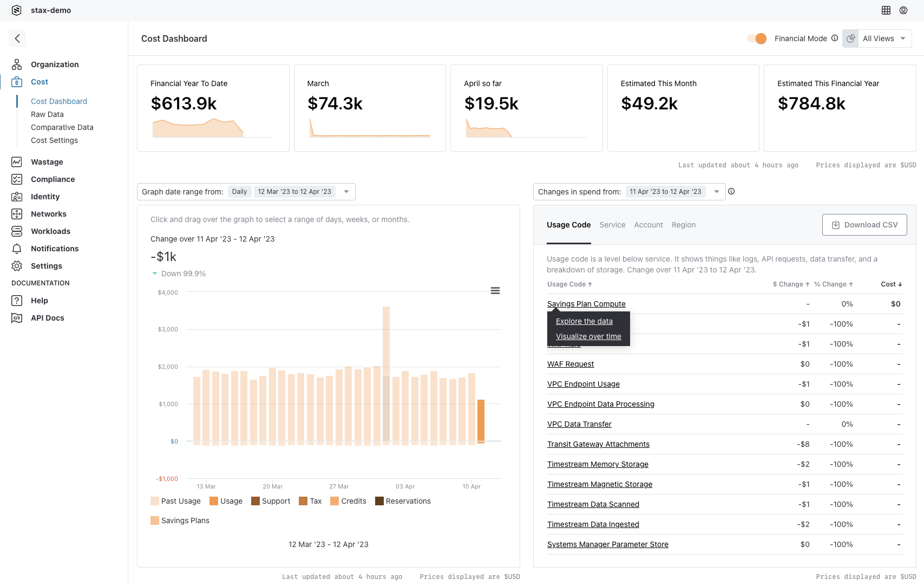Open VPC Endpoint Data Processing link
This screenshot has height=586, width=924.
click(601, 404)
